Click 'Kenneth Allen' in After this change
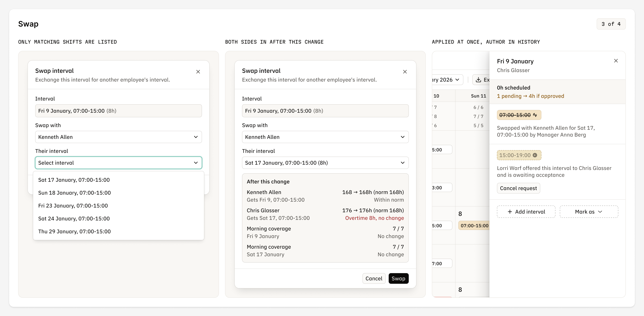644x316 pixels. tap(264, 192)
